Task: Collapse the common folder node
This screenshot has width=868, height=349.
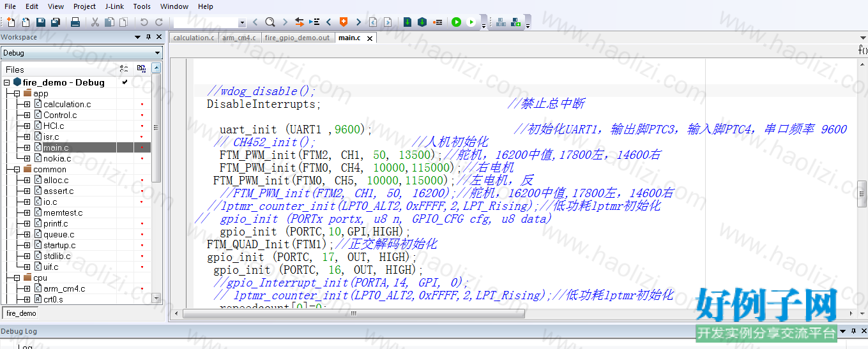Action: pyautogui.click(x=17, y=169)
